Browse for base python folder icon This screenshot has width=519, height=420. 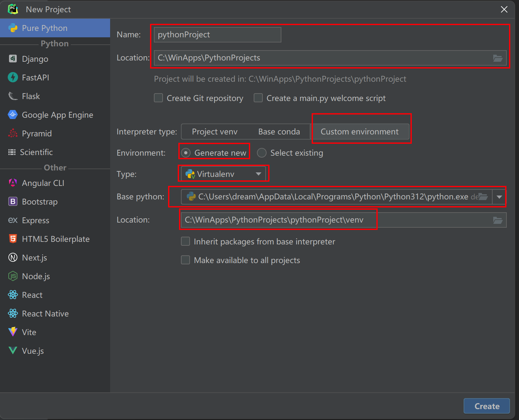(x=483, y=196)
